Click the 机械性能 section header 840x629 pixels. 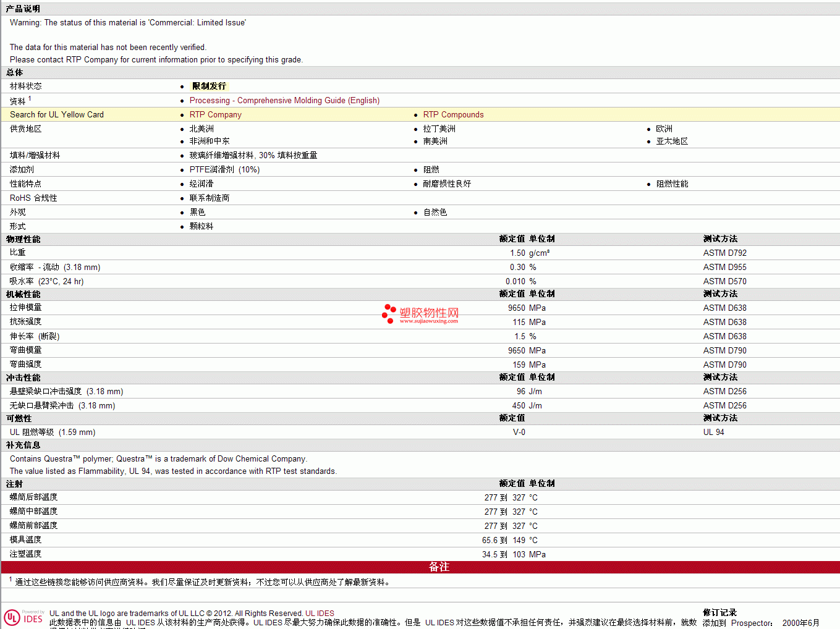pyautogui.click(x=23, y=294)
